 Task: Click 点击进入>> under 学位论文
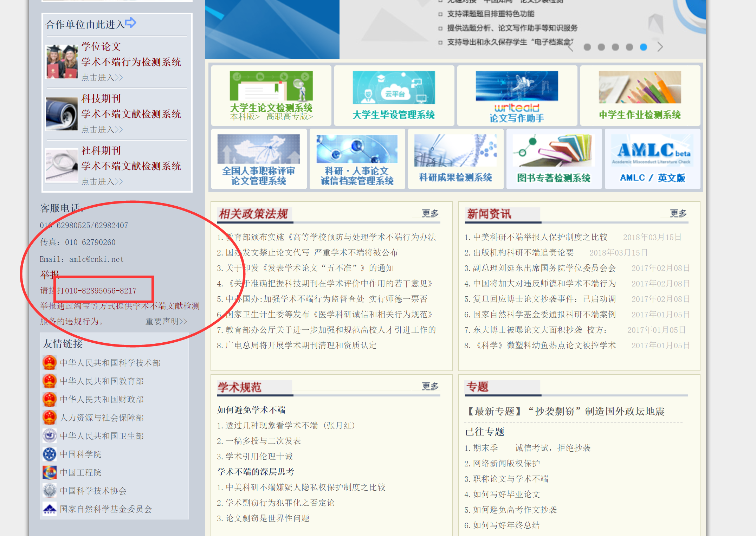click(102, 78)
